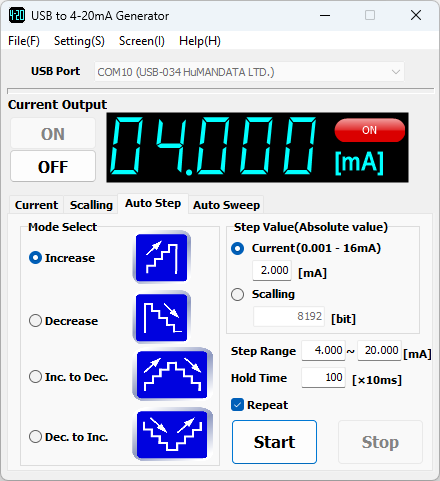This screenshot has width=440, height=481.
Task: Click the [mA] unit label on display
Action: click(359, 163)
